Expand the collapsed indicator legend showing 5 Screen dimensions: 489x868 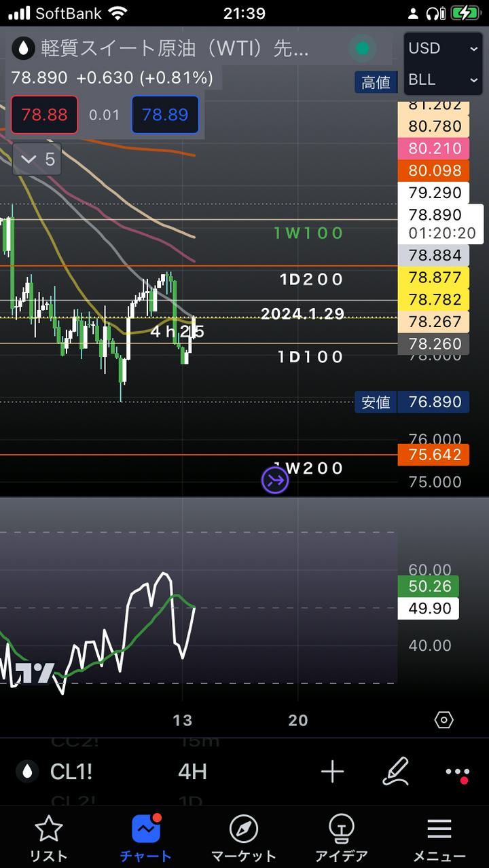[x=37, y=159]
